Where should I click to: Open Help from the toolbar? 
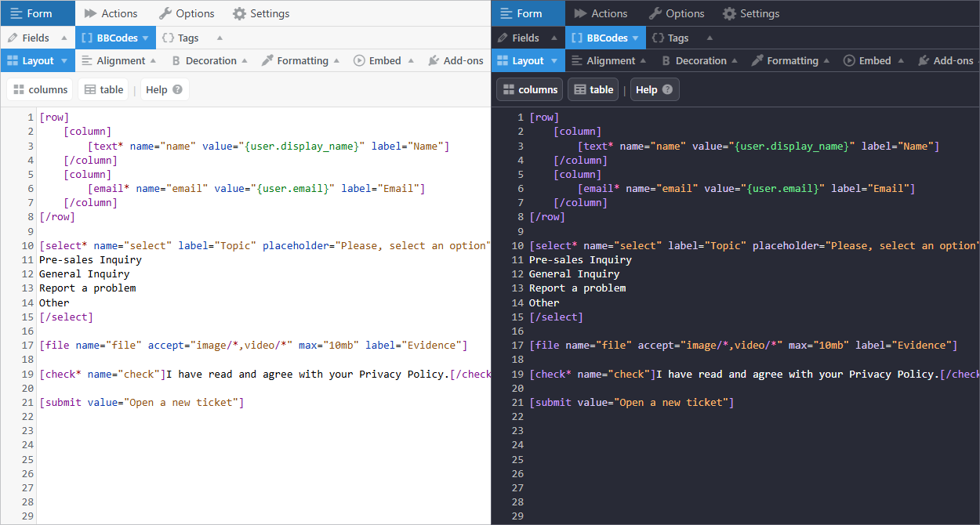coord(164,89)
